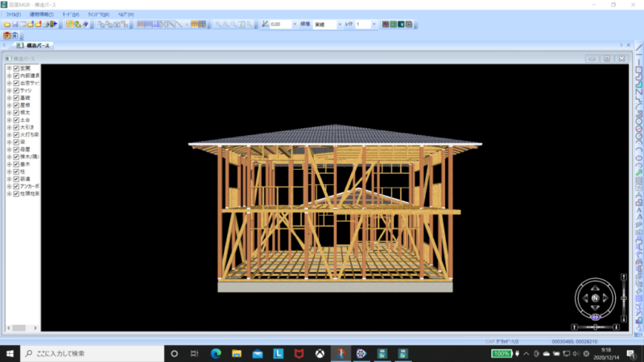Click the Windows search box in taskbar

click(x=93, y=353)
